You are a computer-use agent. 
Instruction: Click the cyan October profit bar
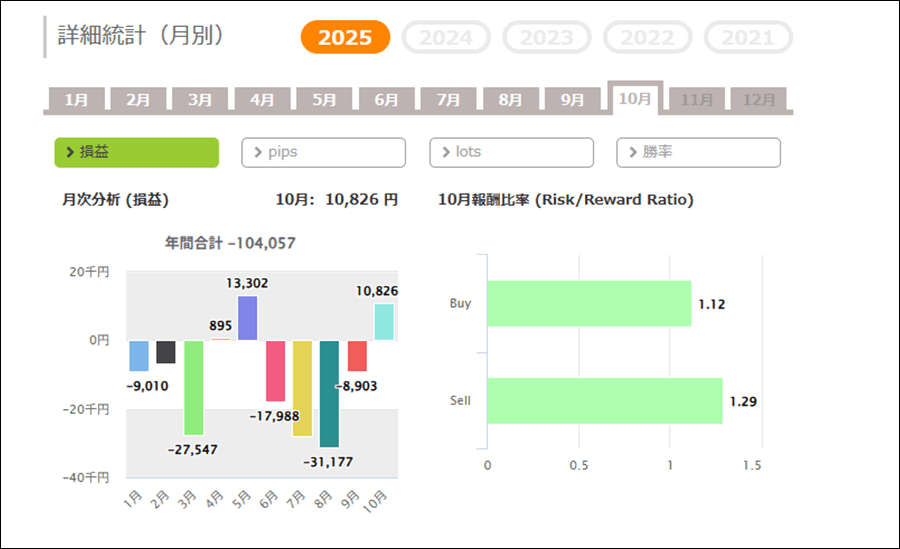point(384,322)
